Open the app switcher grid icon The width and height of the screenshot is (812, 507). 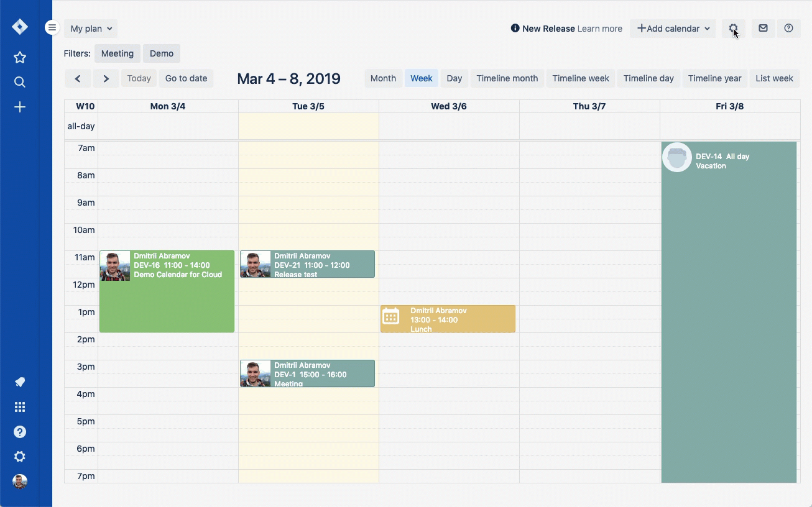(x=20, y=407)
